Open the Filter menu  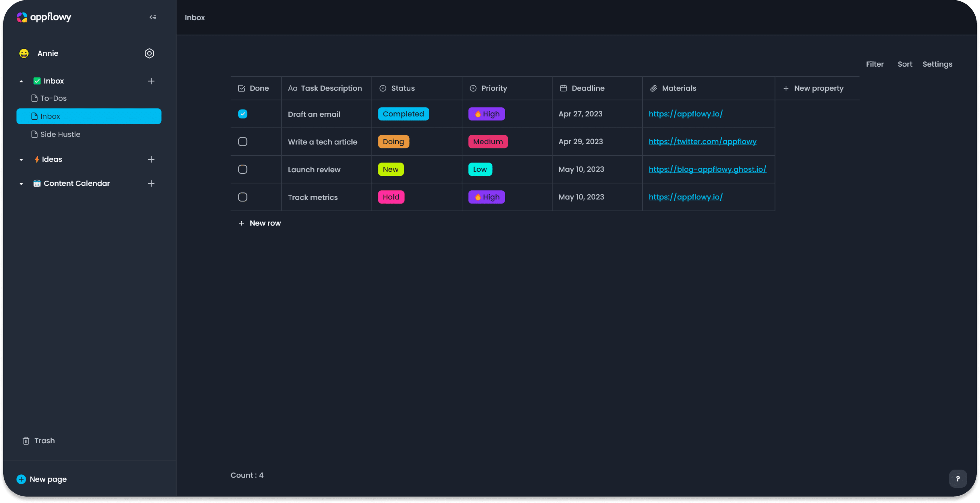pyautogui.click(x=875, y=64)
